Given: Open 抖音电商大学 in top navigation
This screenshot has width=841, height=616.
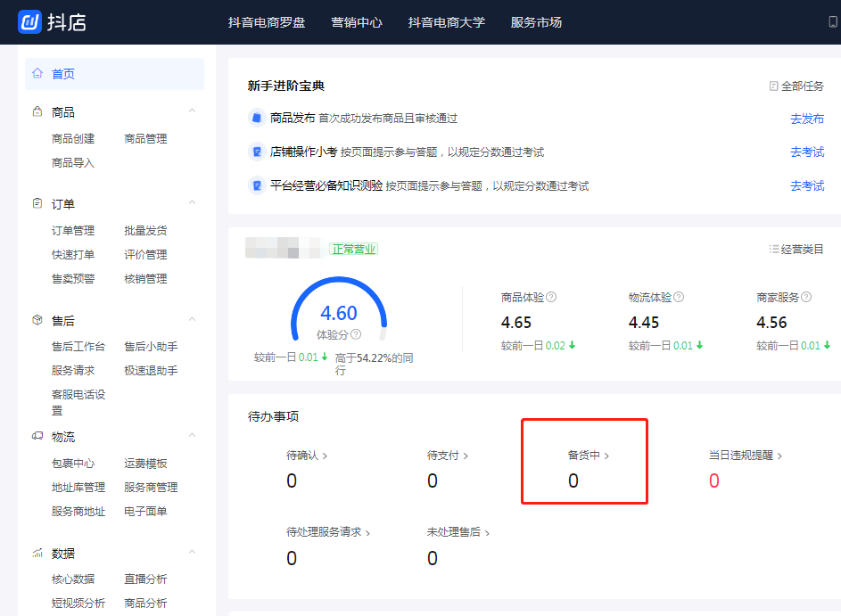Looking at the screenshot, I should click(x=446, y=22).
